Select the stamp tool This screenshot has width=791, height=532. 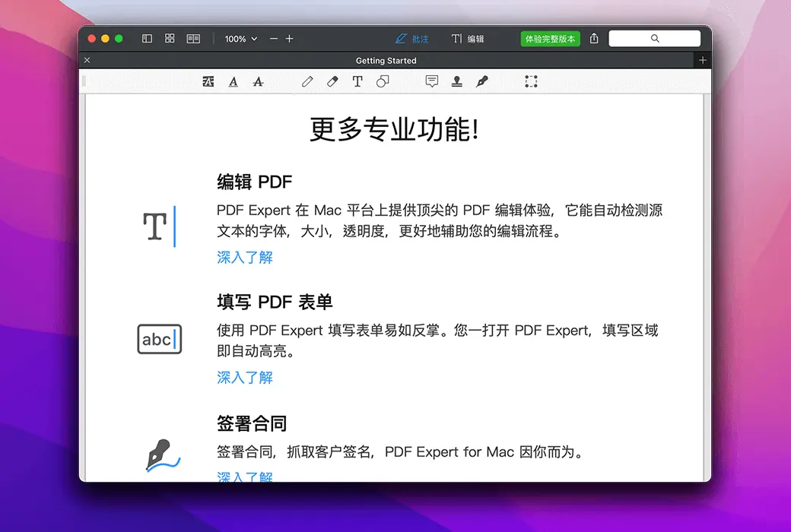457,81
